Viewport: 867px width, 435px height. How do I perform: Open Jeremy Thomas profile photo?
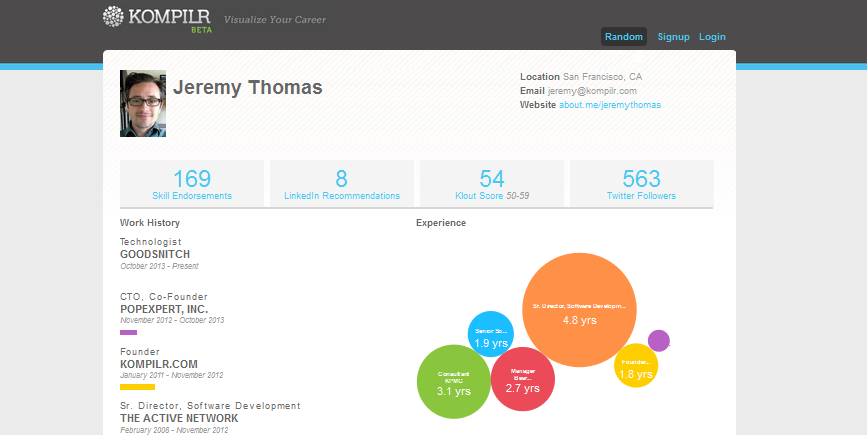143,103
